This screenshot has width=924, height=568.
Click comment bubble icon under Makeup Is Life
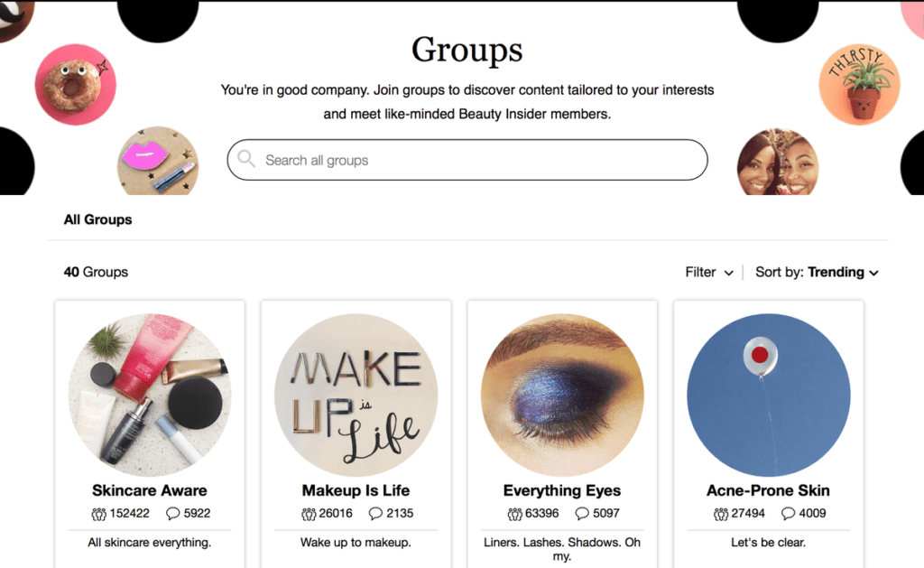375,514
